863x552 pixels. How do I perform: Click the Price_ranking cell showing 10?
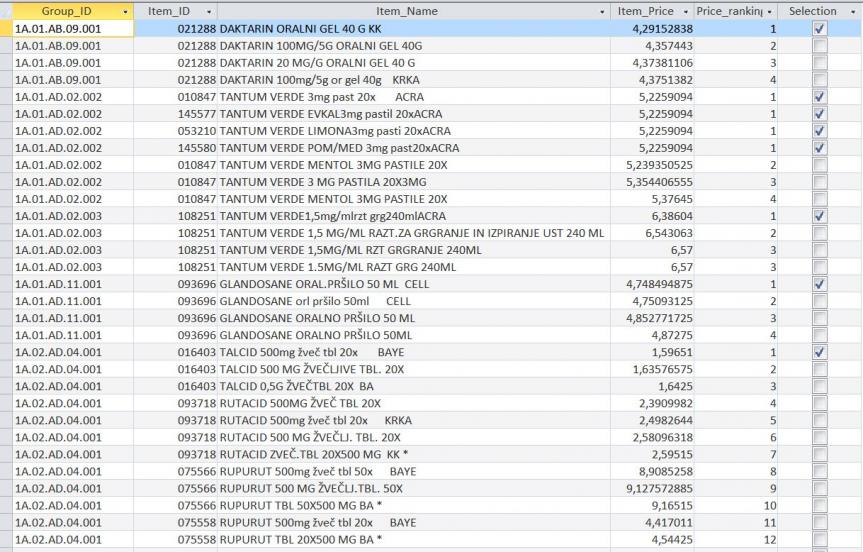point(736,506)
